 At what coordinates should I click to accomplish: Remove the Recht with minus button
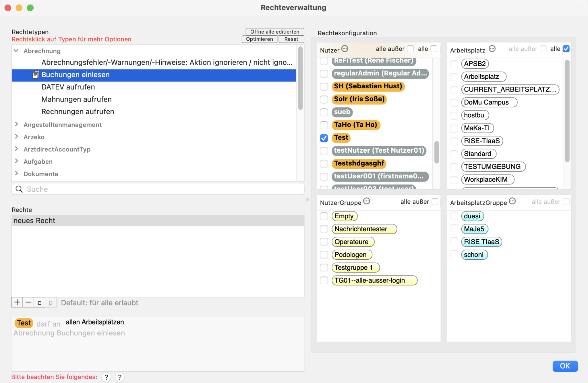pyautogui.click(x=28, y=302)
